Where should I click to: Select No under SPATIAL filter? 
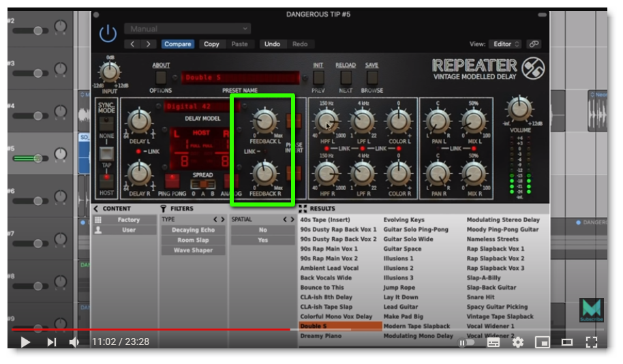point(263,230)
